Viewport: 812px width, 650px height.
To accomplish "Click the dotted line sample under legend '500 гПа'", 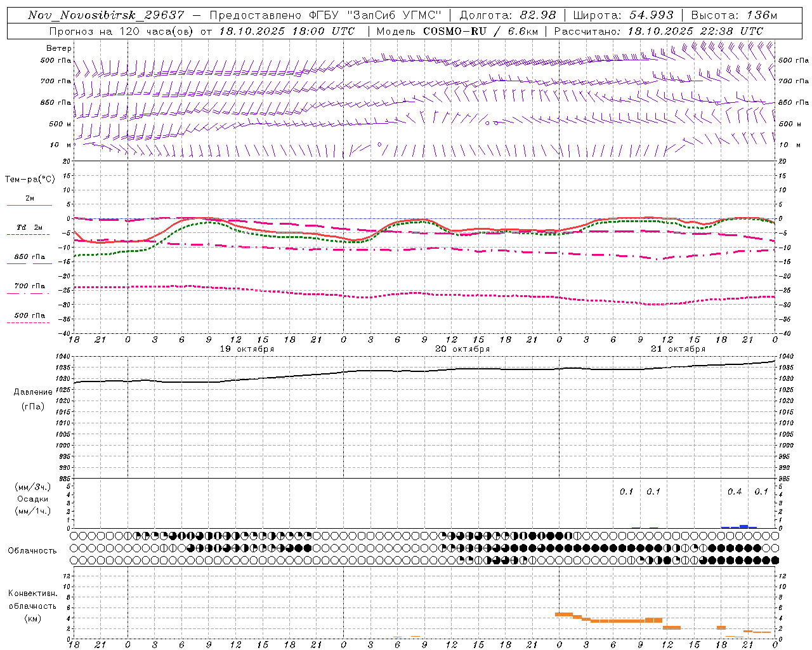I will point(28,322).
